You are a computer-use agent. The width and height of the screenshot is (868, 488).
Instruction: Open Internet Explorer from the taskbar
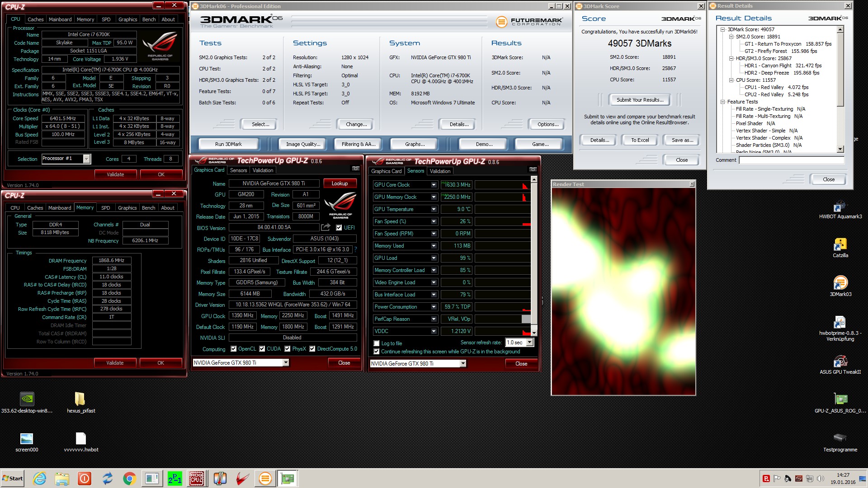coord(40,478)
